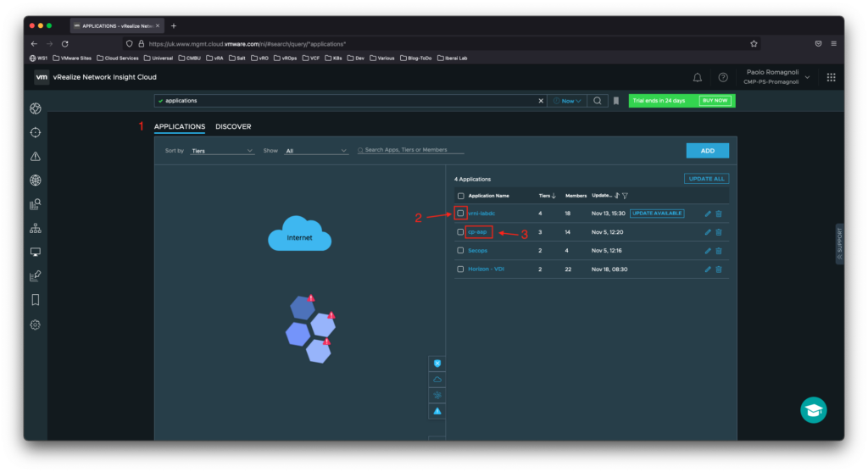The width and height of the screenshot is (868, 472).
Task: Open the globe grid icon in the sidebar
Action: point(36,180)
